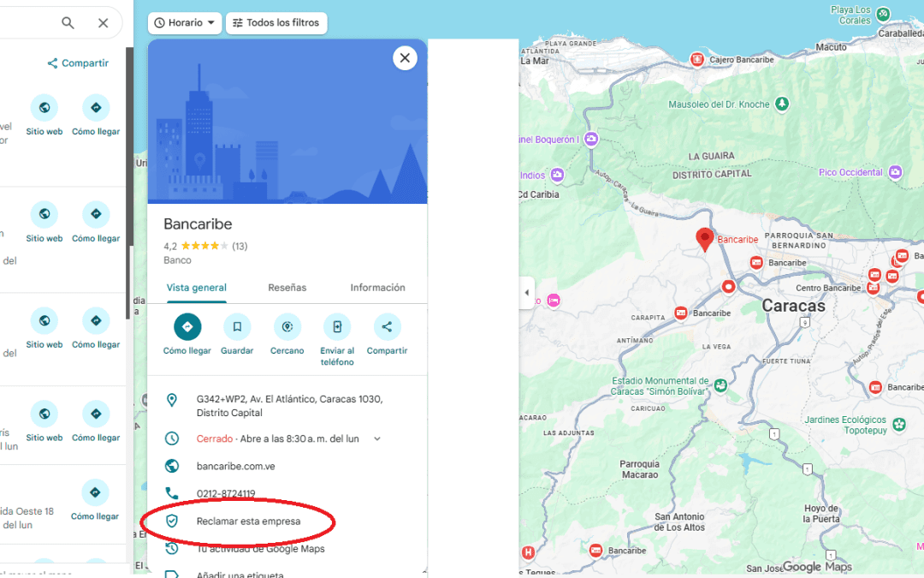Save Bancaribe with the Guardar bookmark icon

pyautogui.click(x=237, y=326)
